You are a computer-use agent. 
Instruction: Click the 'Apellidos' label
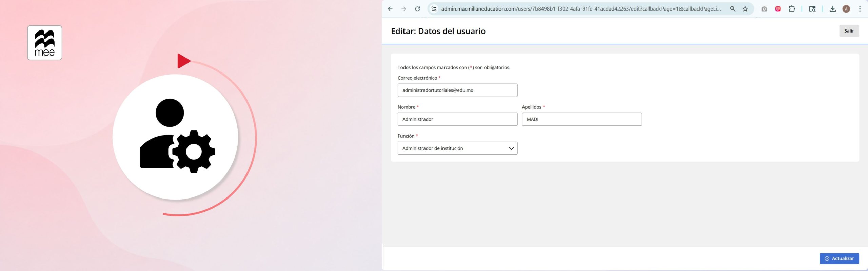tap(531, 107)
